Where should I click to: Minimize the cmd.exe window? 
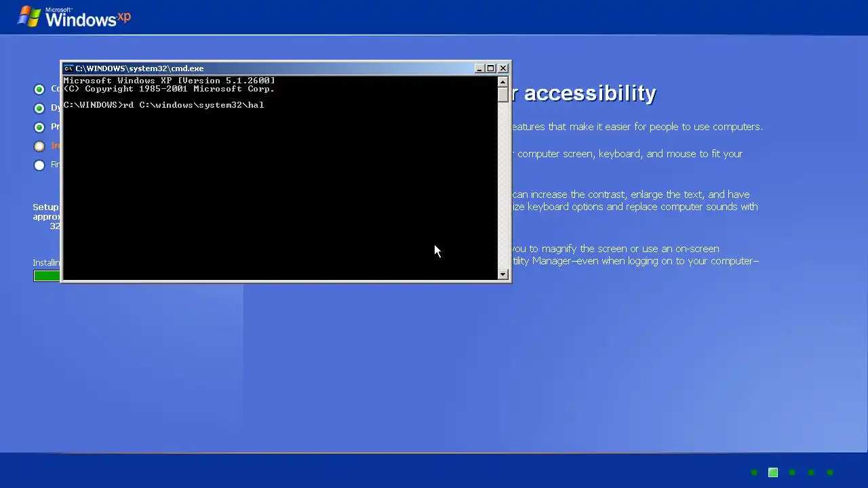pos(479,68)
